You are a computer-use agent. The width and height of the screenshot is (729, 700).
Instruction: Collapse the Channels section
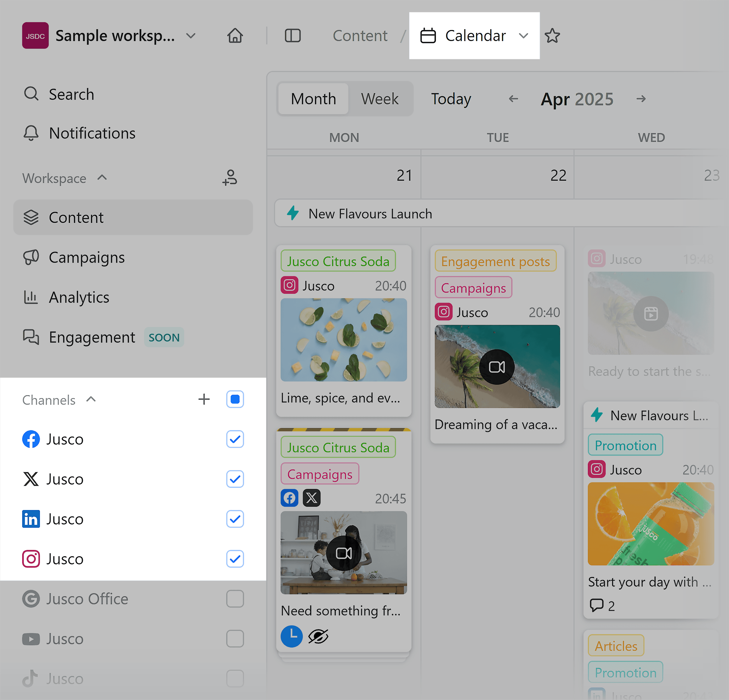91,399
